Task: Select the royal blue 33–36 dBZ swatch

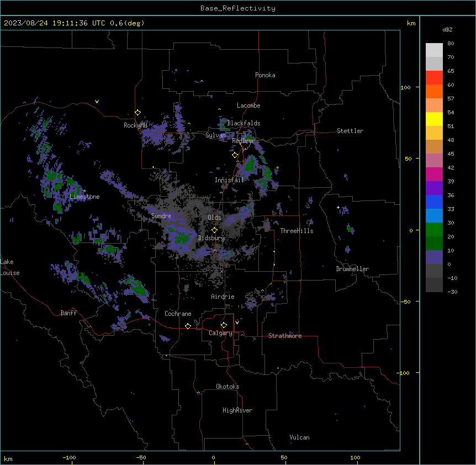Action: click(x=434, y=202)
